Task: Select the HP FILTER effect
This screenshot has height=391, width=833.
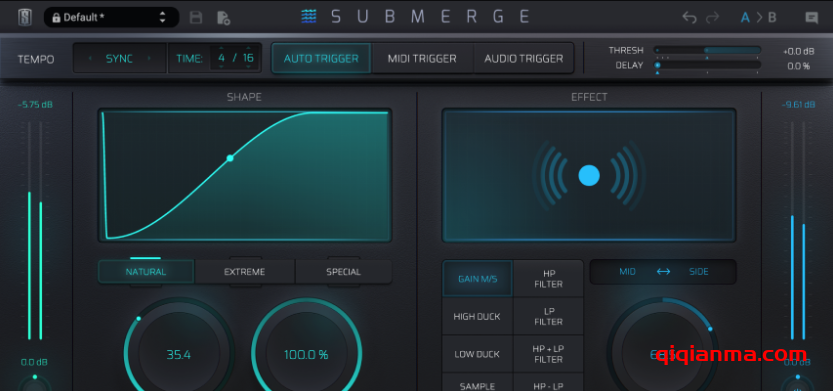Action: pyautogui.click(x=548, y=279)
